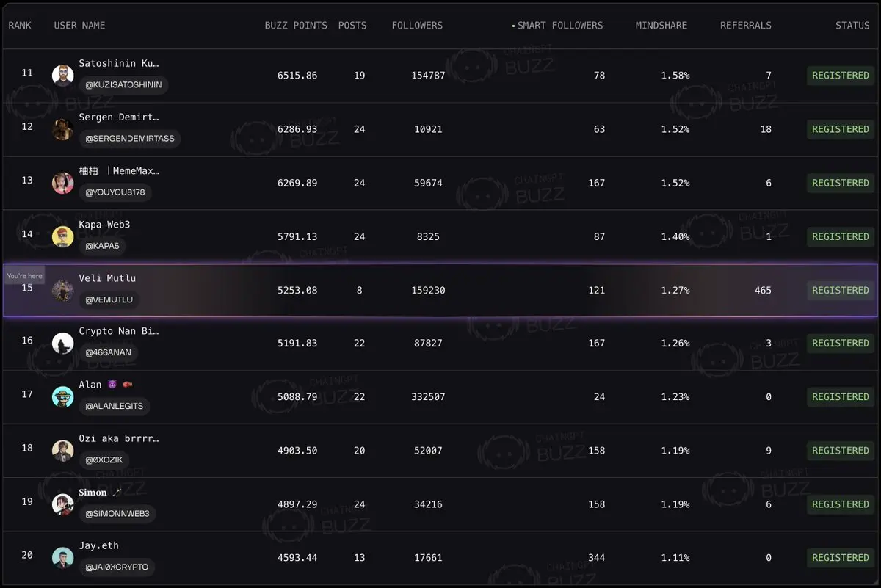881x588 pixels.
Task: Open Kapa Web3 avatar image
Action: (x=63, y=236)
